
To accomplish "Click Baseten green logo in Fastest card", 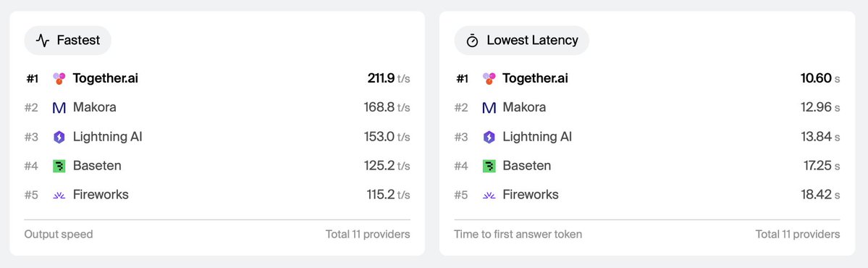I will coord(59,166).
